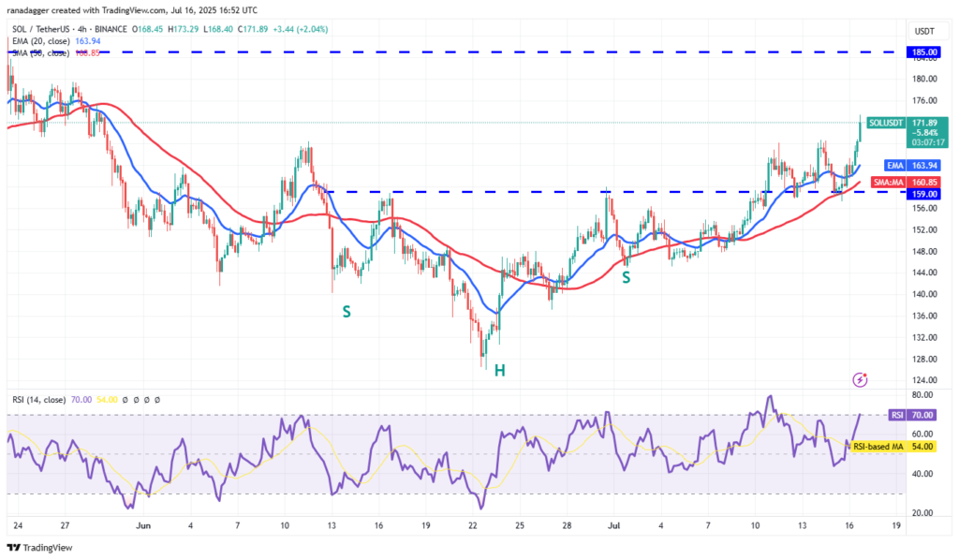Open symbol search via SOL / TetherUS

coord(41,29)
